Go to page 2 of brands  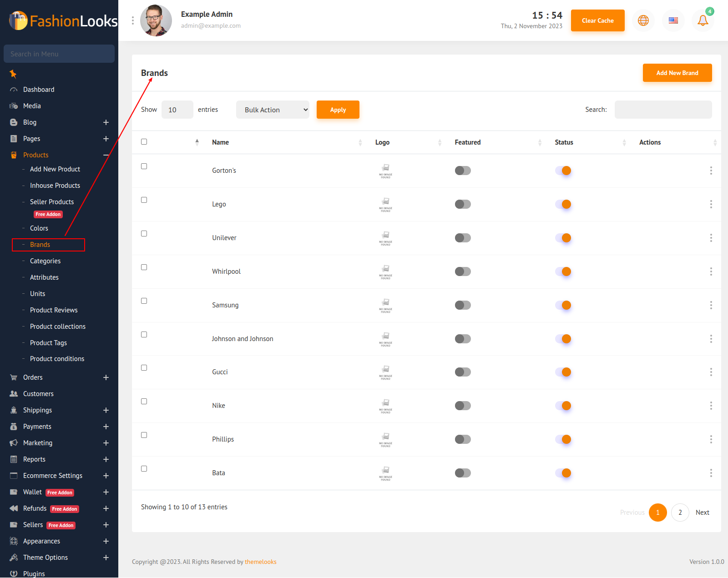click(680, 513)
